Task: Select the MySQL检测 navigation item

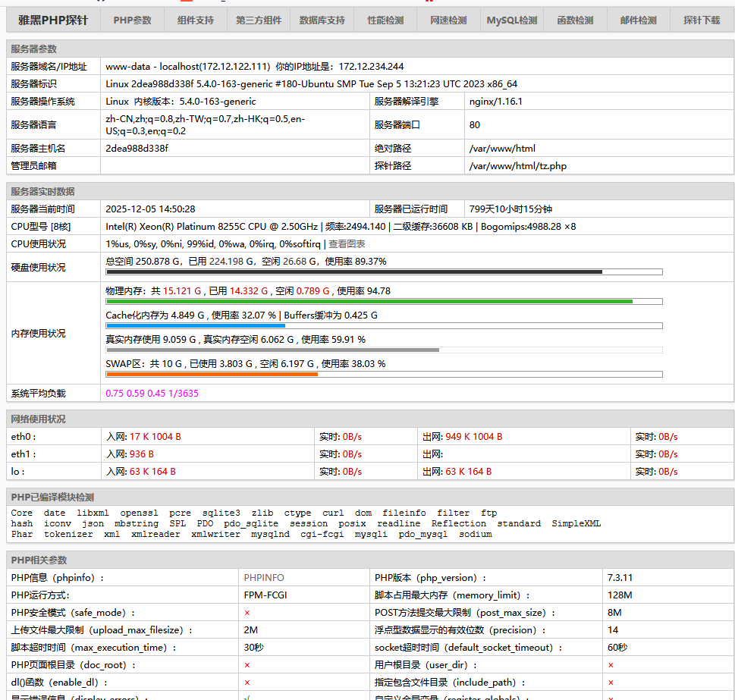Action: (512, 20)
